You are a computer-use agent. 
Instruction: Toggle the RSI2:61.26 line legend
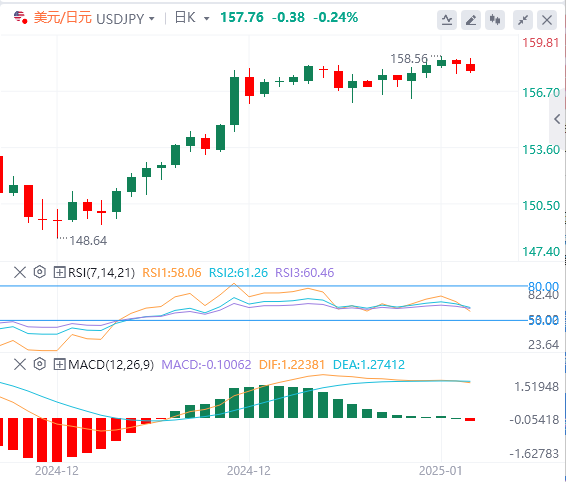238,273
